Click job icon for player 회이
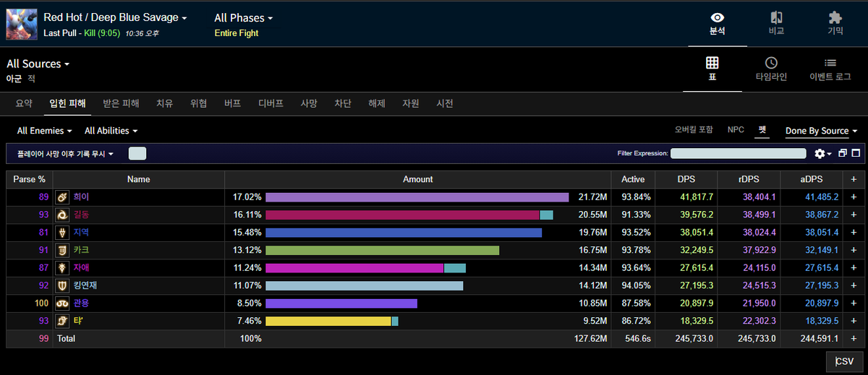Viewport: 868px width, 375px height. point(63,197)
